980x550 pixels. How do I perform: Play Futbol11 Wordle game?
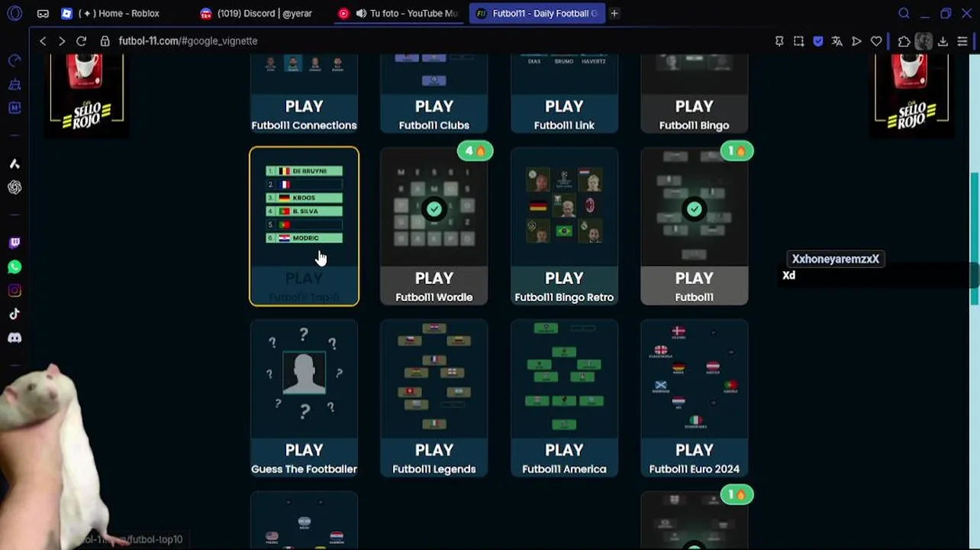[434, 226]
